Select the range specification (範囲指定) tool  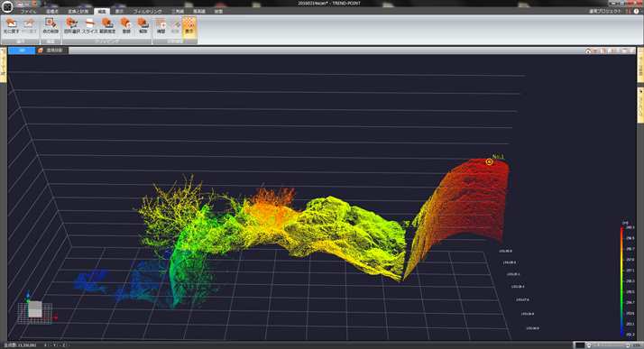click(x=107, y=26)
